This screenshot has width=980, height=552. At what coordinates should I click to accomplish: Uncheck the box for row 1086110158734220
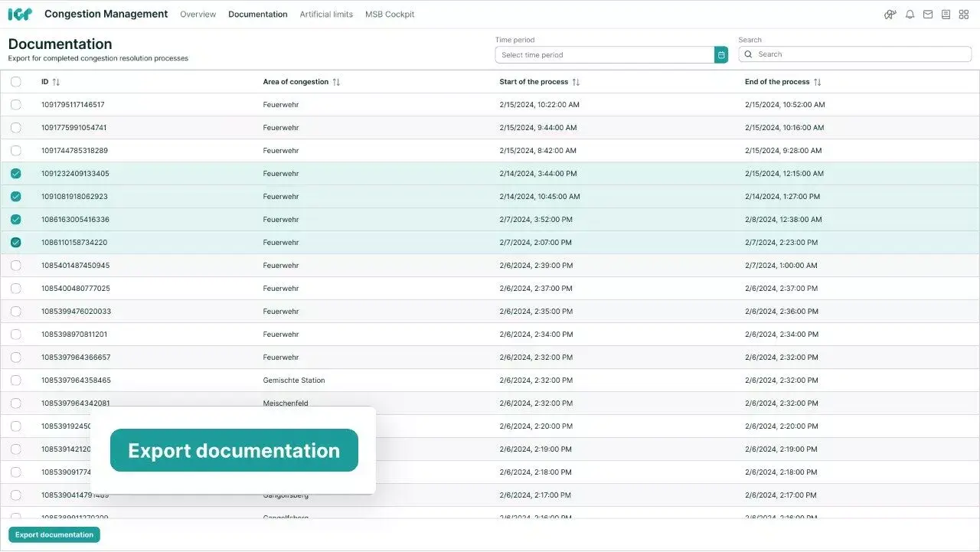(x=16, y=243)
